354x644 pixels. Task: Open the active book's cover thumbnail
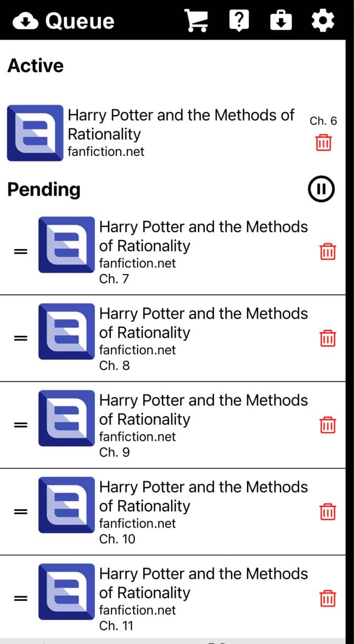[x=35, y=133]
